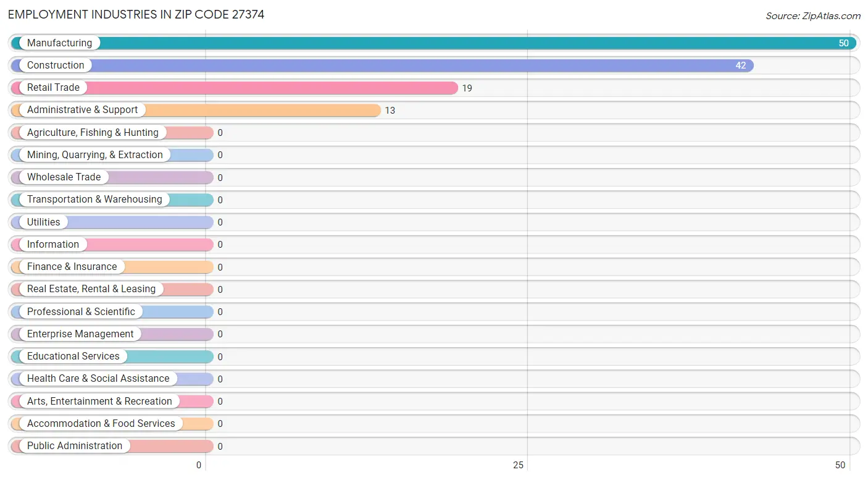Click Arts, Entertainment & Recreation label
This screenshot has width=868, height=480.
(99, 401)
